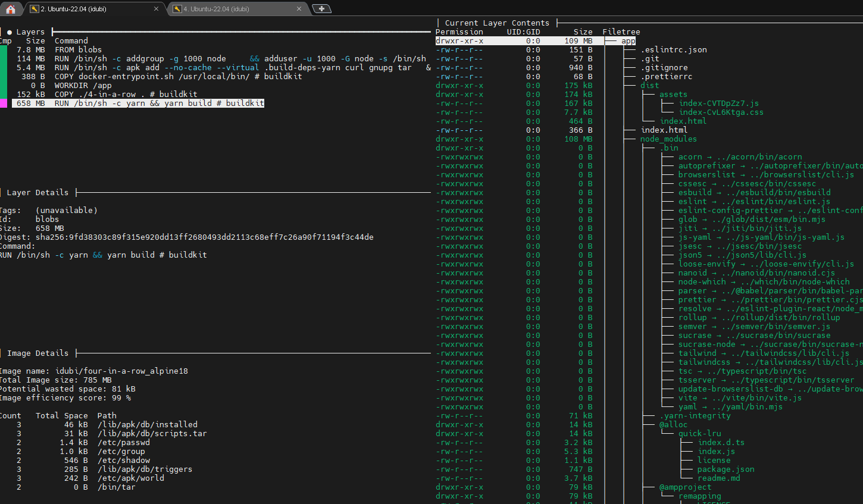Image resolution: width=863 pixels, height=504 pixels.
Task: Collapse the @alloc directory
Action: pos(673,424)
